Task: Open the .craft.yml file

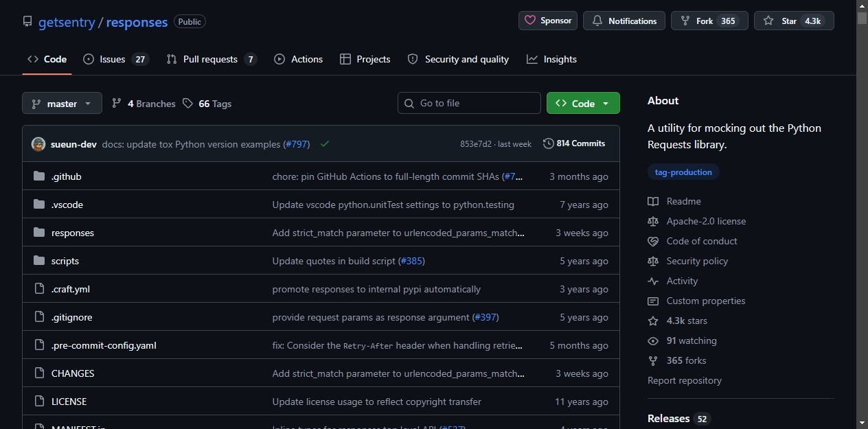Action: [71, 289]
